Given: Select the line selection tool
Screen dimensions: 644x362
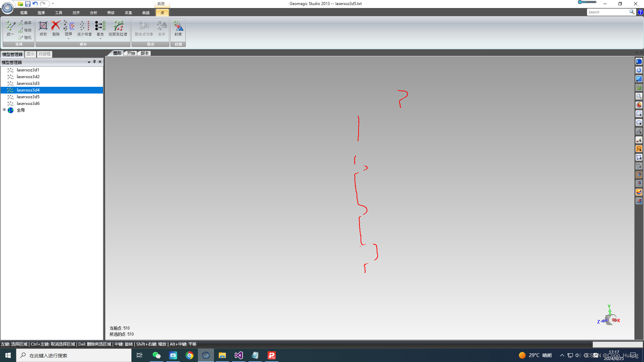Looking at the screenshot, I should point(639,131).
